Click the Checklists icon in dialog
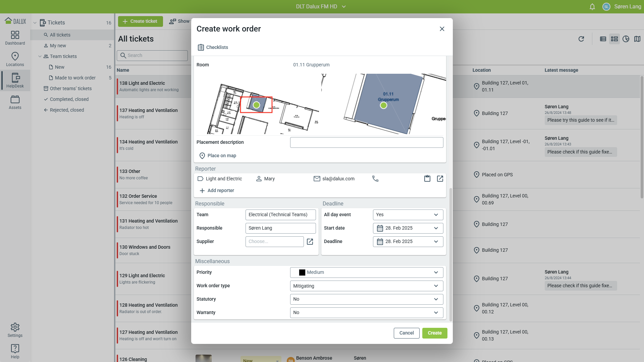 pyautogui.click(x=201, y=47)
